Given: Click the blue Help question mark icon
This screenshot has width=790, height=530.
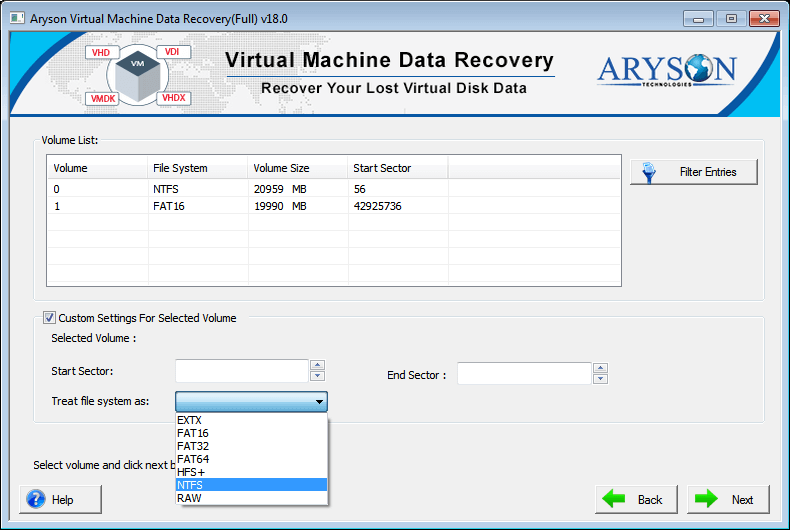Looking at the screenshot, I should [x=36, y=499].
